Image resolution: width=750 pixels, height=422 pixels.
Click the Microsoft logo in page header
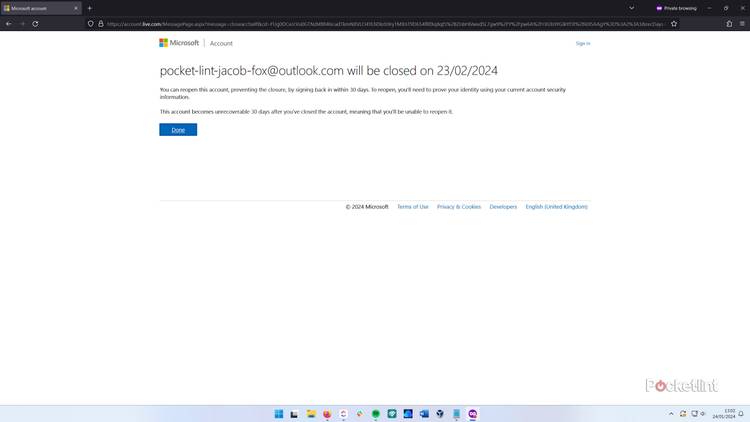(179, 43)
